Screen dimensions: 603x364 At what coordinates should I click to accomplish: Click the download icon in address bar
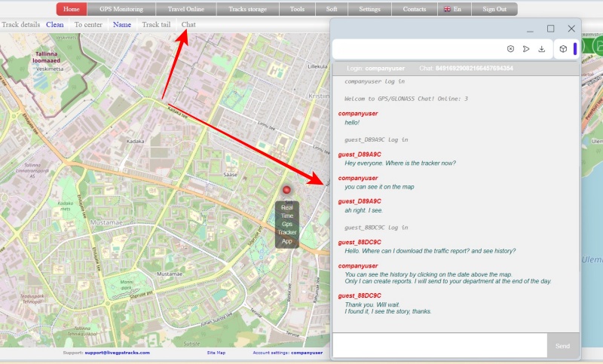tap(541, 49)
